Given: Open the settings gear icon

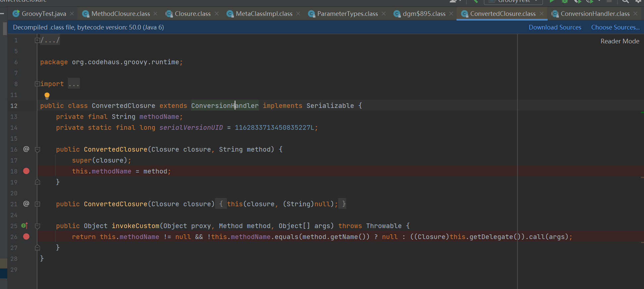Looking at the screenshot, I should point(638,1).
